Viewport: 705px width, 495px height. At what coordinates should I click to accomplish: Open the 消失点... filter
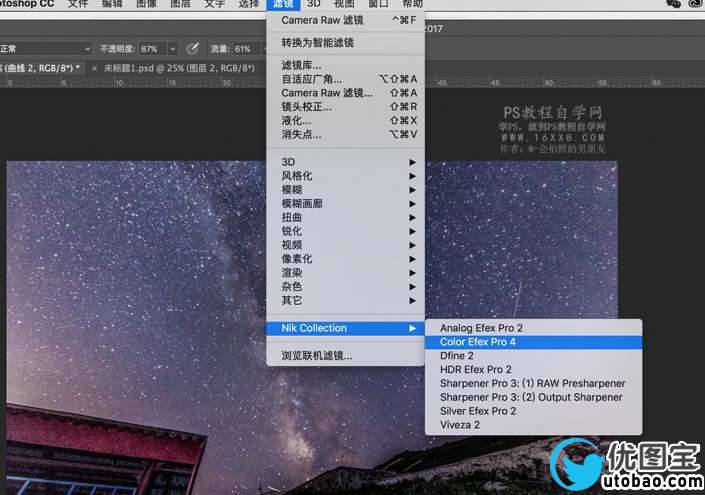[345, 134]
